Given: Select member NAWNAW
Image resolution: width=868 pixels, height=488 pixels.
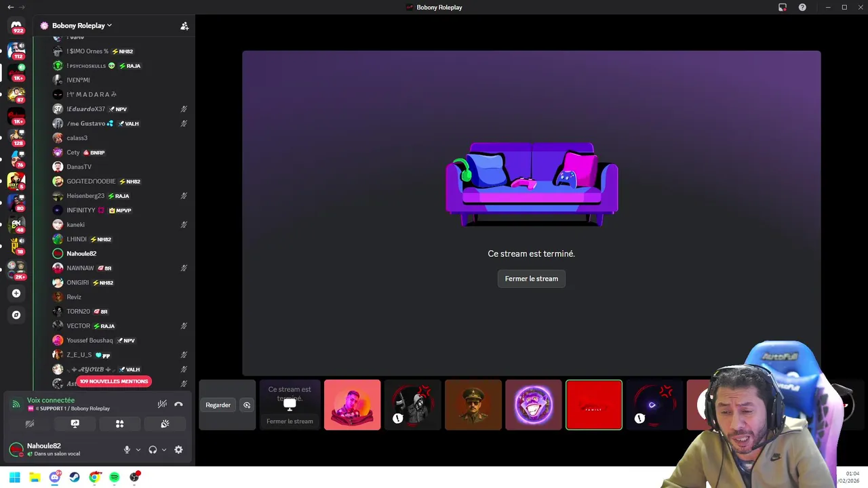Looking at the screenshot, I should point(80,268).
